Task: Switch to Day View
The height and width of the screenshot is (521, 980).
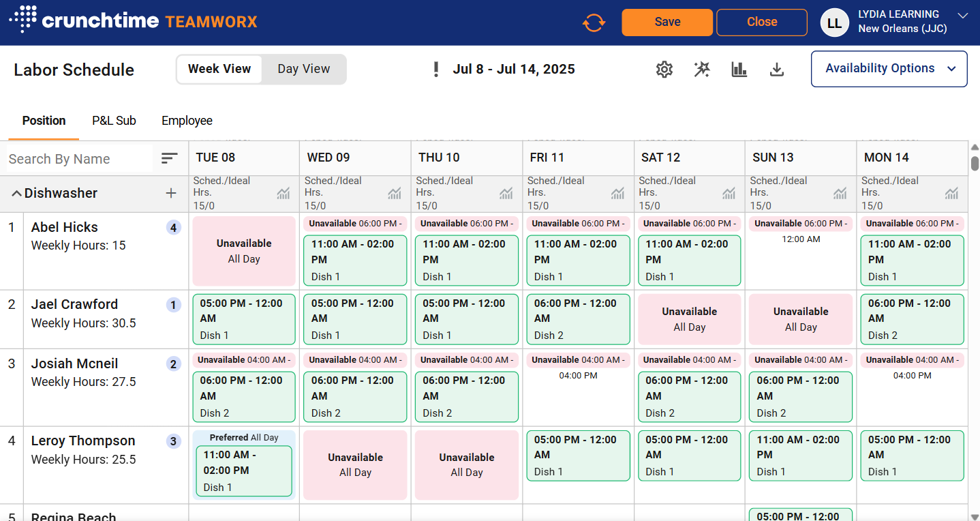Action: 304,69
